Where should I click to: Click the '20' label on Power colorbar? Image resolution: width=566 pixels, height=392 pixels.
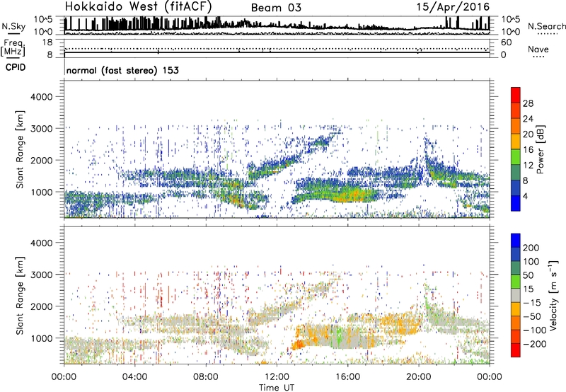(528, 134)
